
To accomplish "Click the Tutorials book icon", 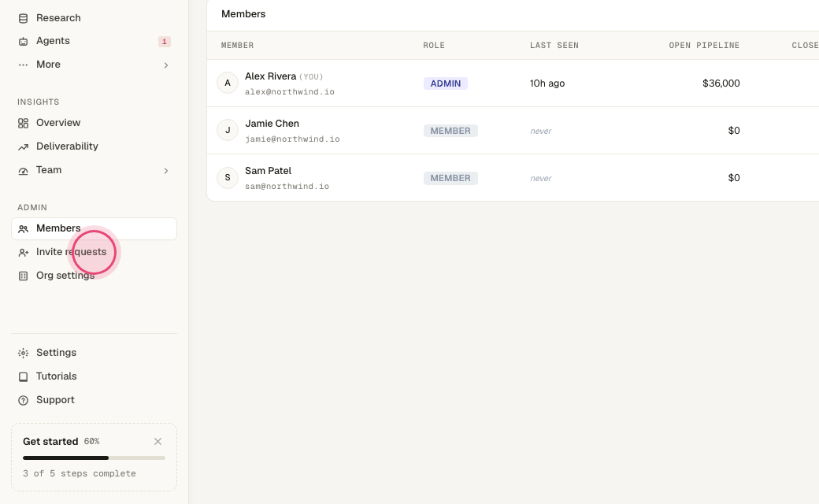I will coord(23,376).
